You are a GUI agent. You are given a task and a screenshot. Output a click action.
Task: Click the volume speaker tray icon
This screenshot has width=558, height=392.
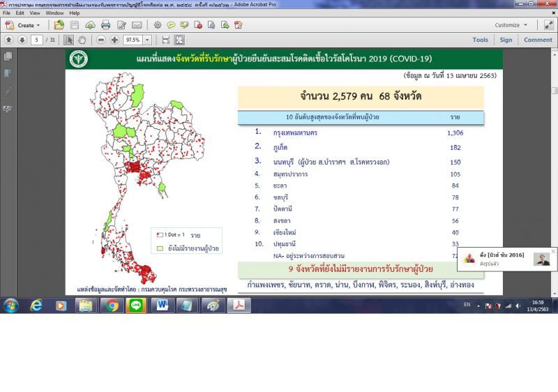(518, 306)
